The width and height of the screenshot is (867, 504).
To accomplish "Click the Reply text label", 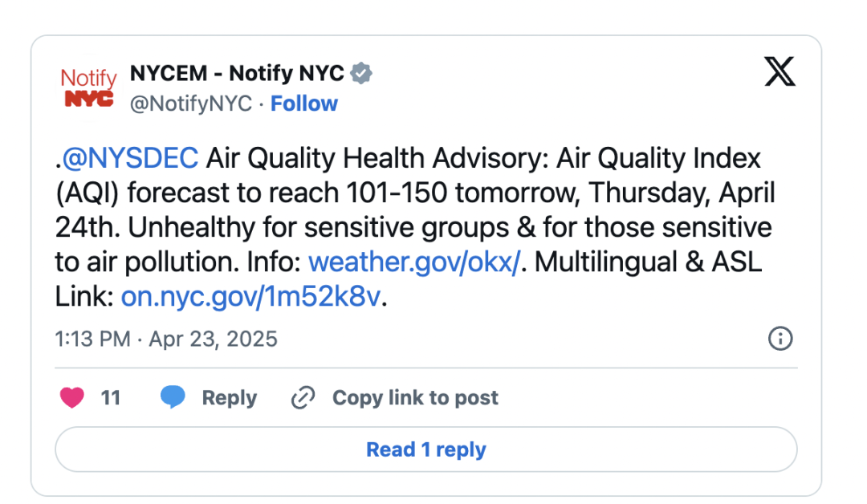I will point(230,398).
